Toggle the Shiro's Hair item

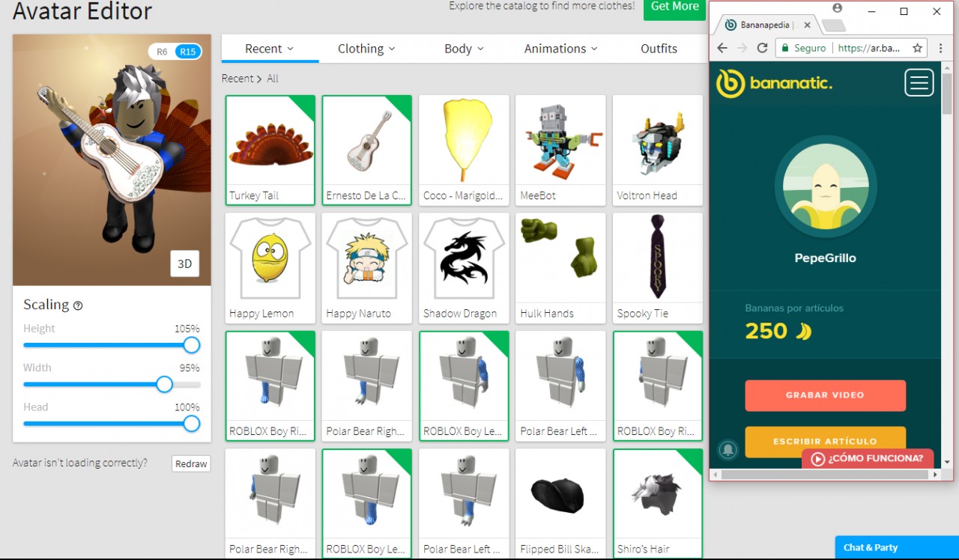coord(658,504)
